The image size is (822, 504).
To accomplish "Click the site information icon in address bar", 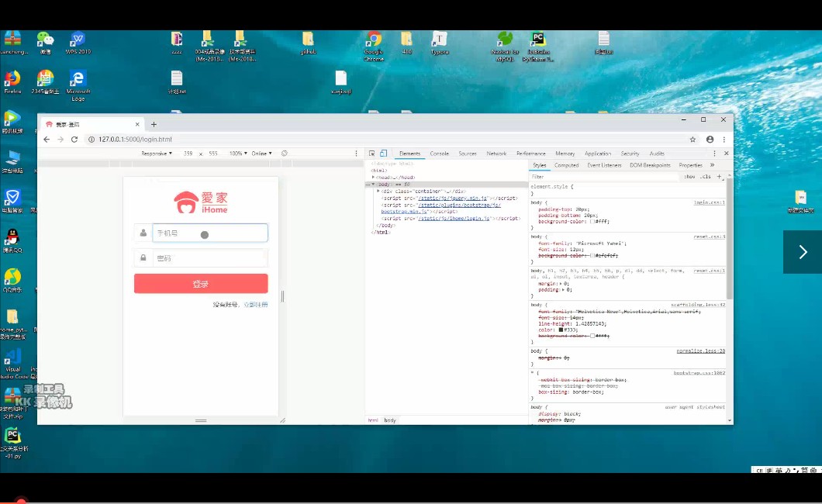I will 92,140.
